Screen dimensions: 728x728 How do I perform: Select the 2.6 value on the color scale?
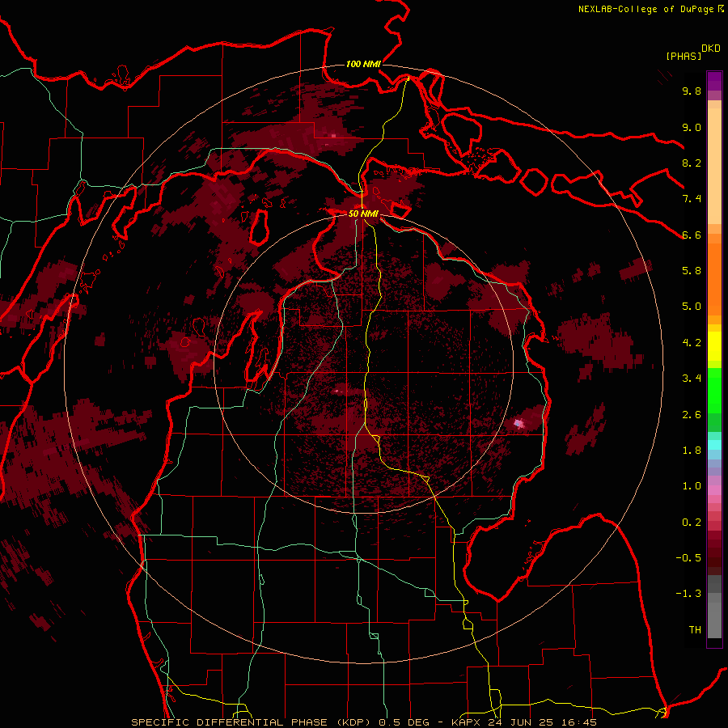point(692,415)
